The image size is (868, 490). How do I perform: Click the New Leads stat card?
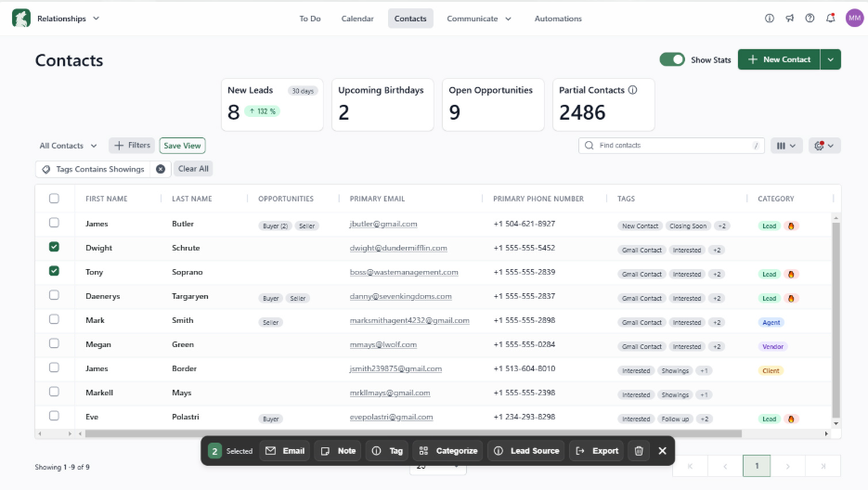coord(272,105)
